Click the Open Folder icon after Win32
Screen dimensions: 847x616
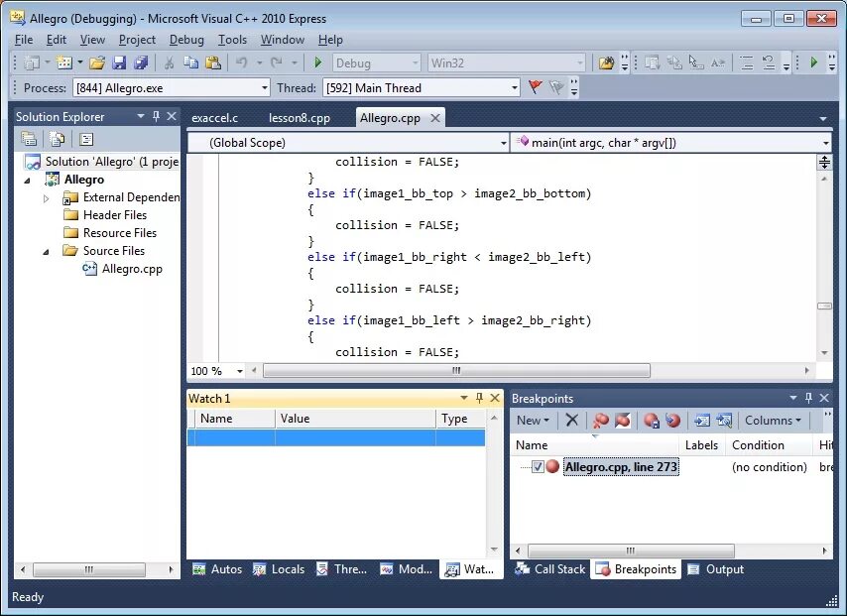[606, 63]
